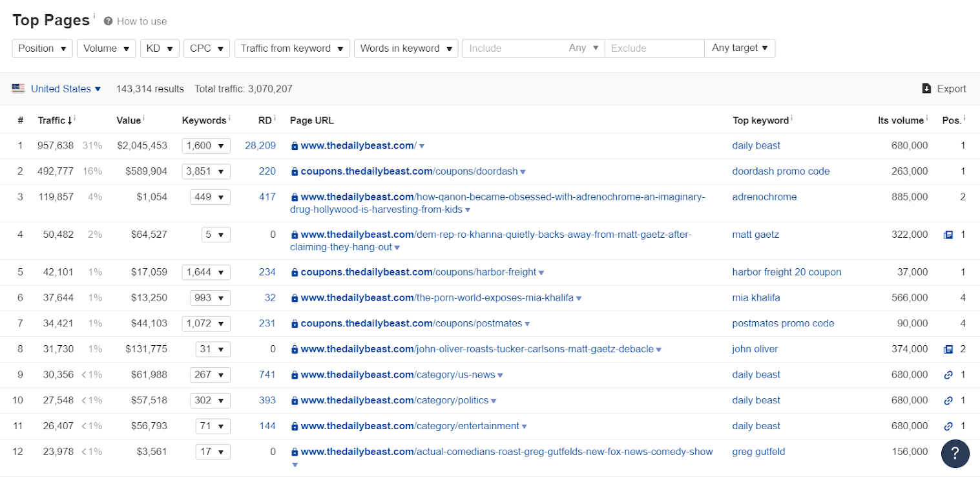Click the United States flag icon
Image resolution: width=980 pixels, height=477 pixels.
pos(18,89)
